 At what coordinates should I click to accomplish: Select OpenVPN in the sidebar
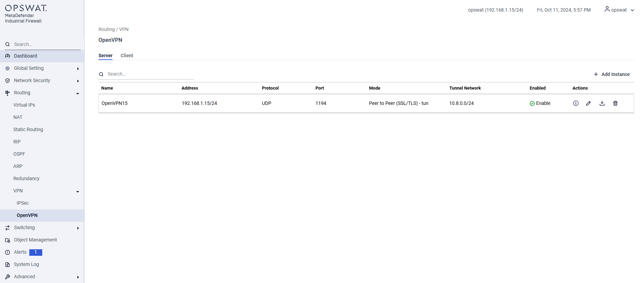42,215
